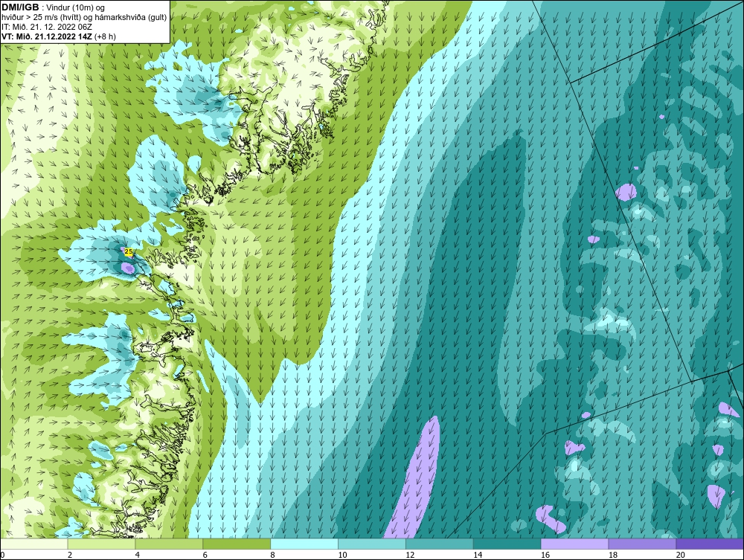Screen dimensions: 744x560
Task: Click the 'hviður > 25 m/s (hvítt)' legend line
Action: [x=42, y=18]
